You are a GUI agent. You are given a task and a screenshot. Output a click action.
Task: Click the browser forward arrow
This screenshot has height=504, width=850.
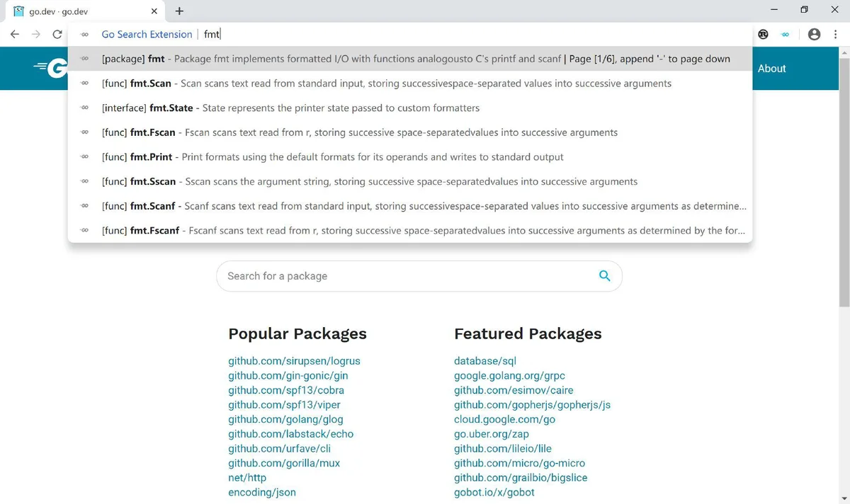[x=36, y=34]
